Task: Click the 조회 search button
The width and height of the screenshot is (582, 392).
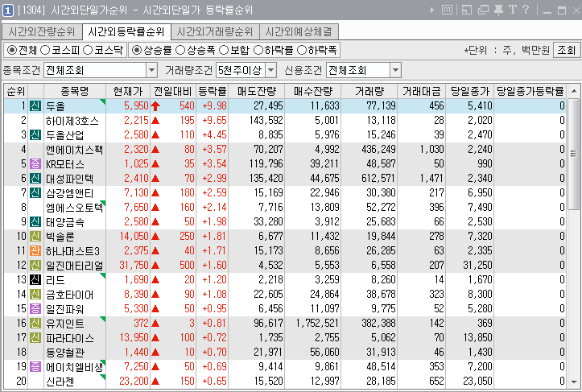Action: [567, 50]
